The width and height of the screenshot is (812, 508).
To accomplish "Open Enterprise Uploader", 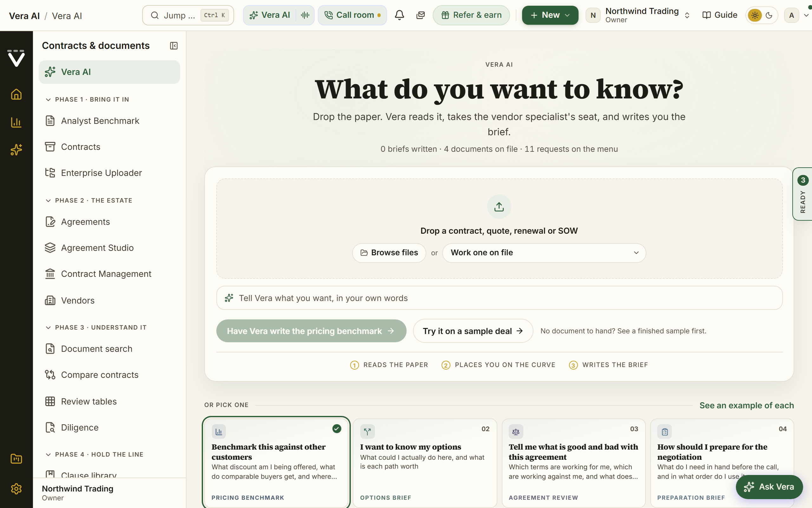I will (x=109, y=173).
